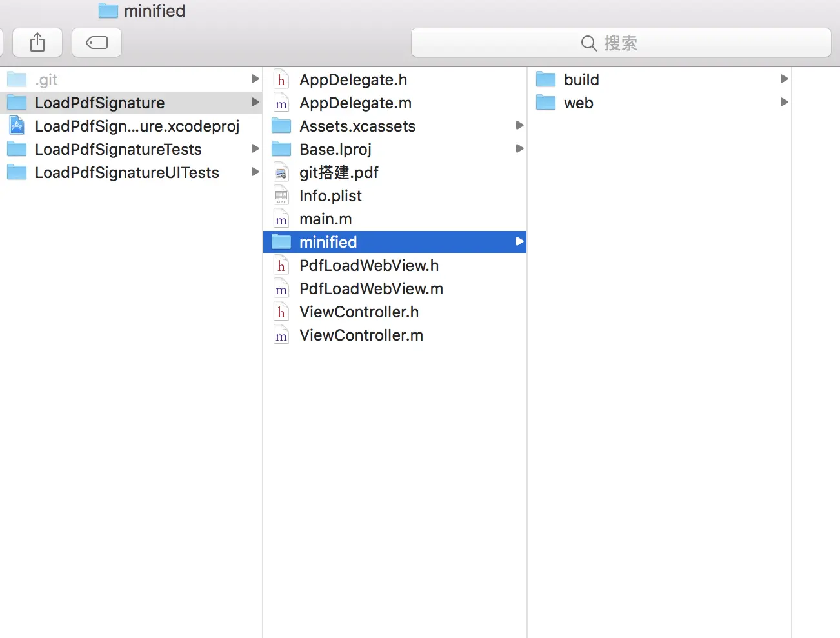Click the Info.plist file icon
The height and width of the screenshot is (638, 840).
(x=281, y=195)
